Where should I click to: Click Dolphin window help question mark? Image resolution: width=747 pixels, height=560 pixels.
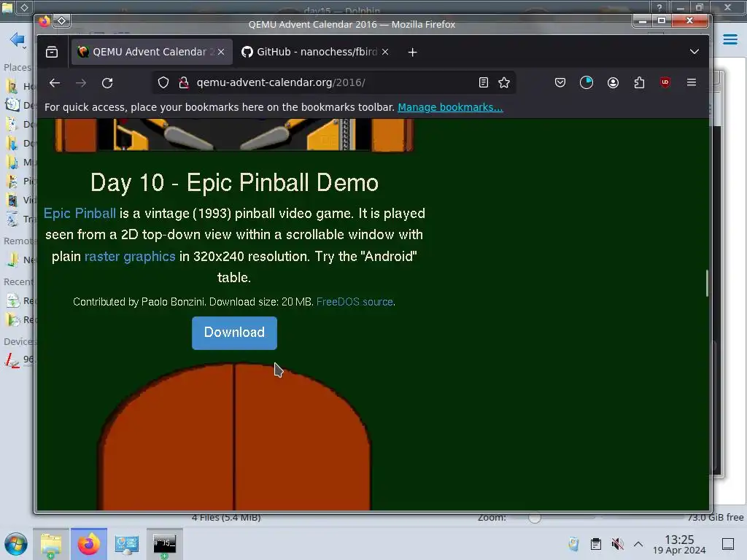[x=659, y=7]
